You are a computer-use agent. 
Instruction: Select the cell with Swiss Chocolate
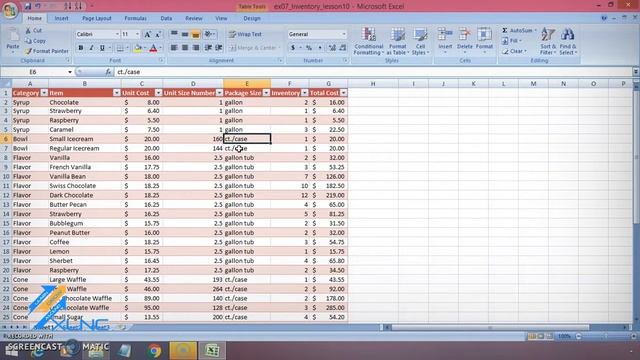click(x=84, y=186)
